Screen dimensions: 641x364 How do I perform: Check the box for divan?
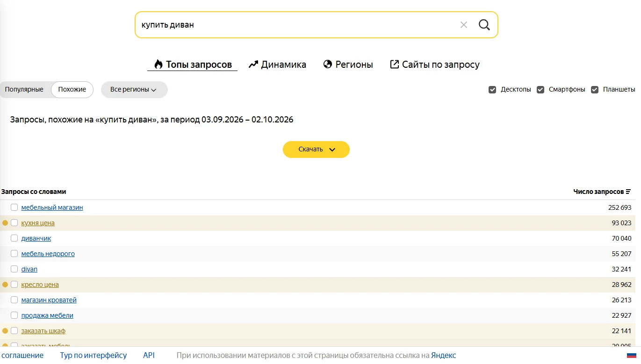click(14, 269)
